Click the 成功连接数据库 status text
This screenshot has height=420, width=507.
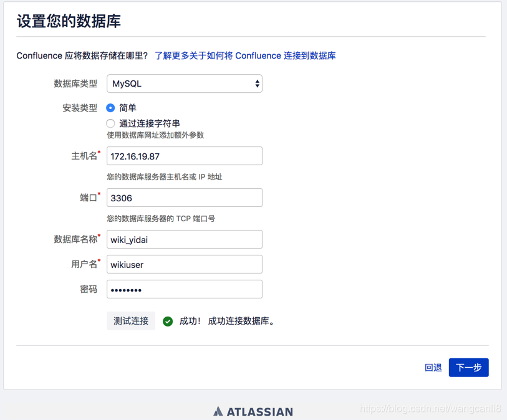241,321
